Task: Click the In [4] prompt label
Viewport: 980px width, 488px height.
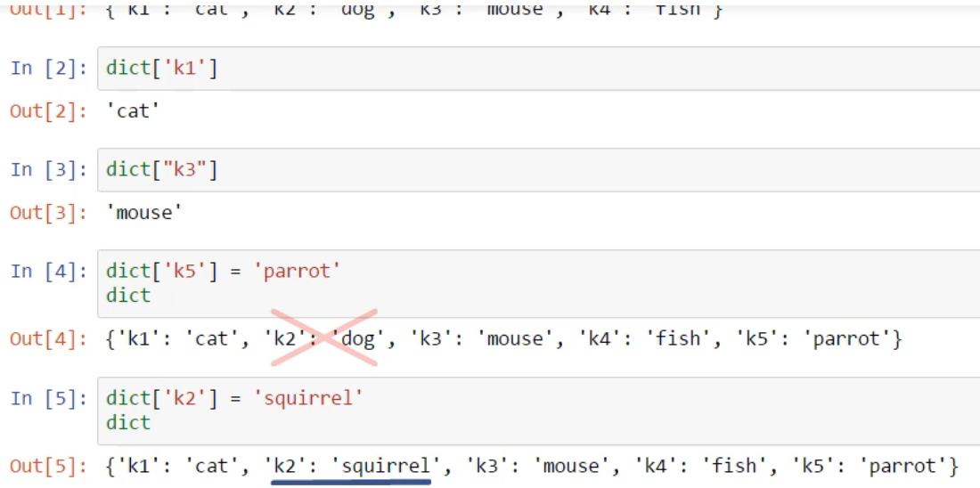Action: 49,272
